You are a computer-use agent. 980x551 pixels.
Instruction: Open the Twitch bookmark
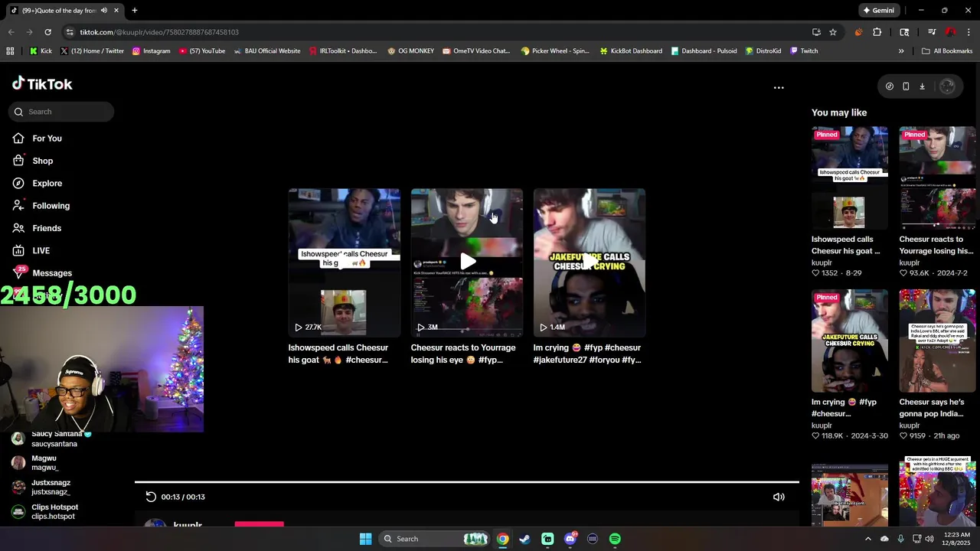[x=804, y=51]
